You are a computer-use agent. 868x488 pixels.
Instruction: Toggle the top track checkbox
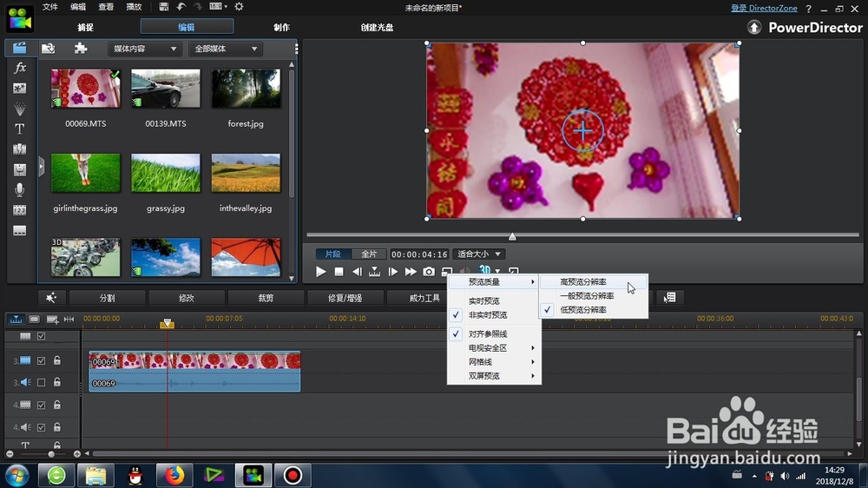tap(41, 336)
